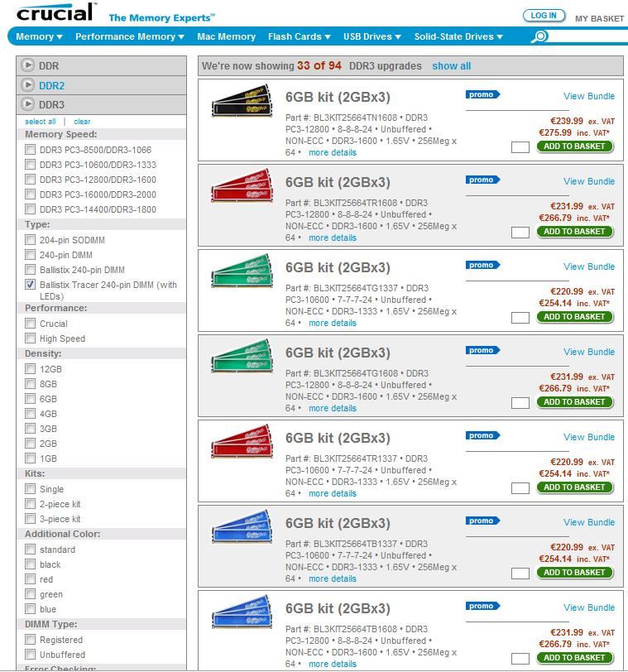The width and height of the screenshot is (628, 672).
Task: Click show all DDR3 upgrades link
Action: click(x=452, y=66)
